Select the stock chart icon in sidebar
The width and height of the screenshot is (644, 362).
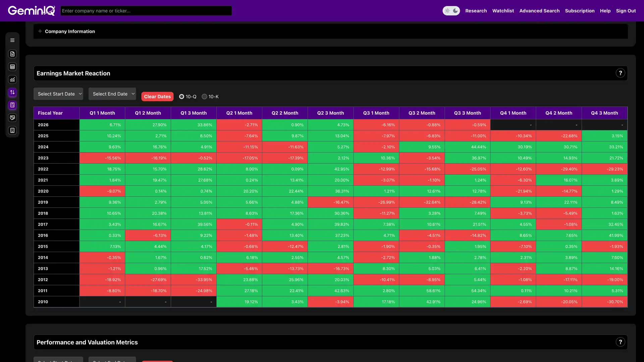(x=12, y=80)
